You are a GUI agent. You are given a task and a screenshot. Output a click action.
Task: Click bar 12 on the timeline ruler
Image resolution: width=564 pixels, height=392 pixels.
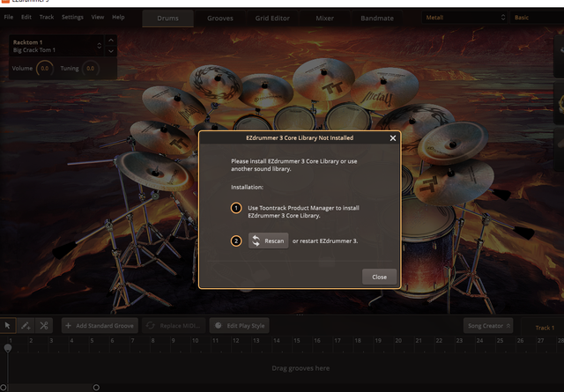point(235,341)
